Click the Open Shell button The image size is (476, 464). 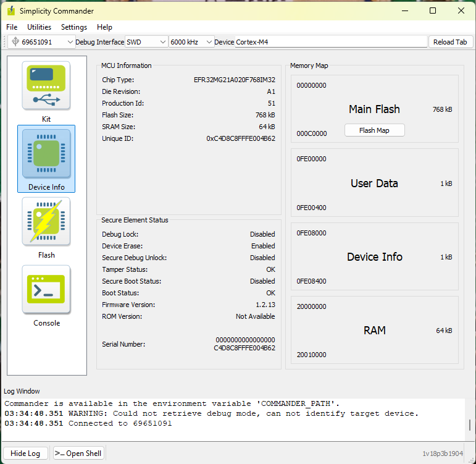(78, 453)
